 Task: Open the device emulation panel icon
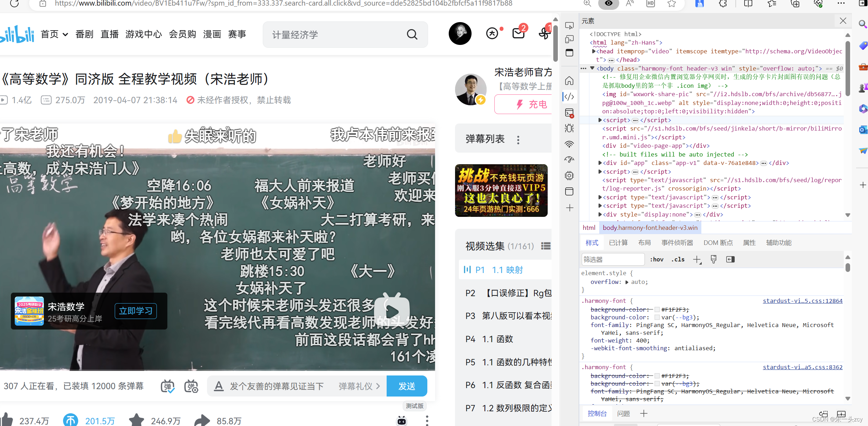[x=569, y=39]
